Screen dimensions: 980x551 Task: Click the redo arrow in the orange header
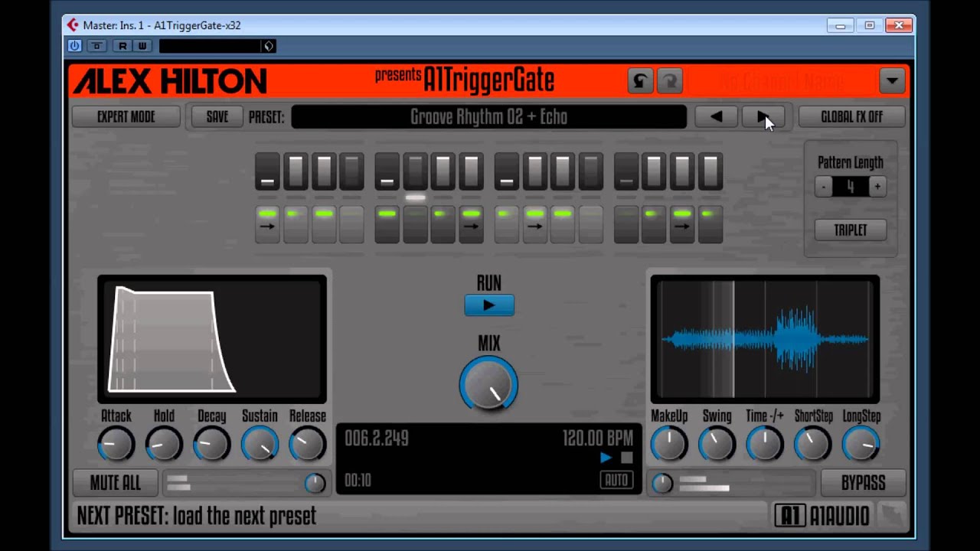670,80
